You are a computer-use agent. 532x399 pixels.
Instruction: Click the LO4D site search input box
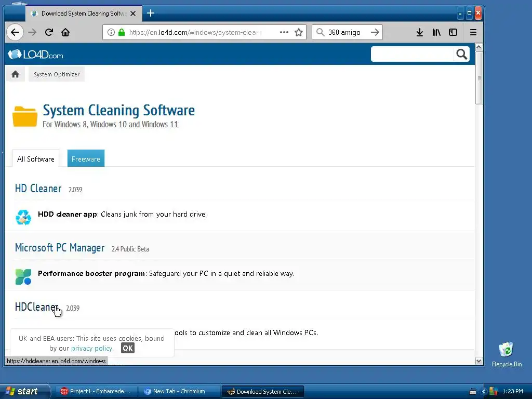pyautogui.click(x=412, y=54)
